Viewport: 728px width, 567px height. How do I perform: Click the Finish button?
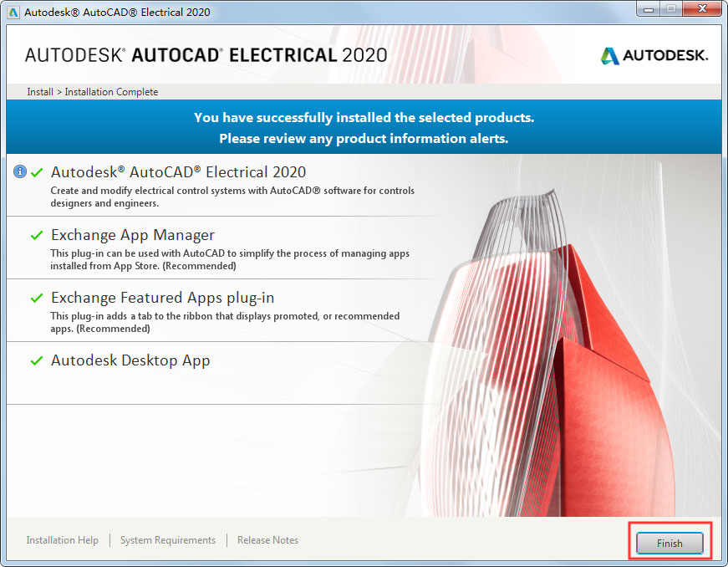coord(669,543)
